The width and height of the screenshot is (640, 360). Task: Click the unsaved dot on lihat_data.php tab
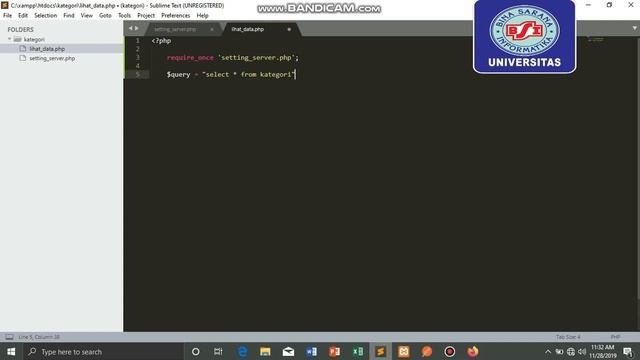289,29
